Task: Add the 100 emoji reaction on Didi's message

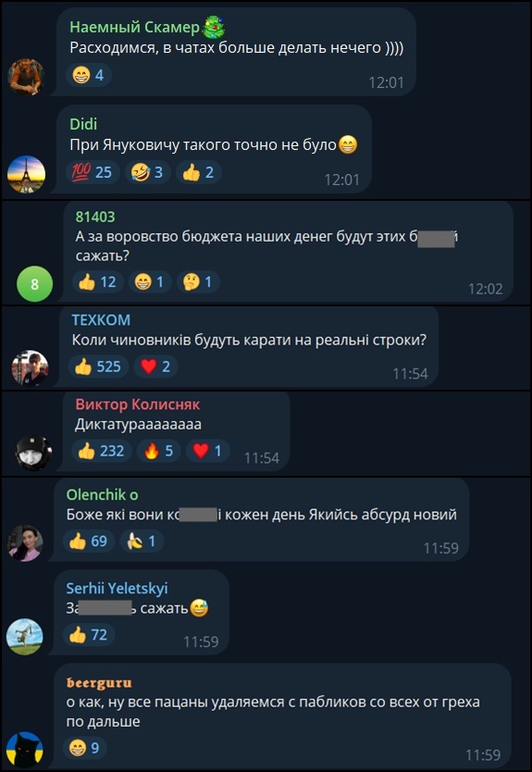Action: (93, 172)
